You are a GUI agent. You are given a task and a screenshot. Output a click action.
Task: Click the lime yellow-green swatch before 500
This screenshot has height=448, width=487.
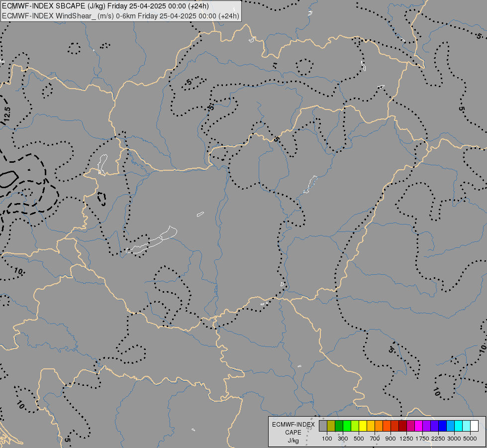355,426
